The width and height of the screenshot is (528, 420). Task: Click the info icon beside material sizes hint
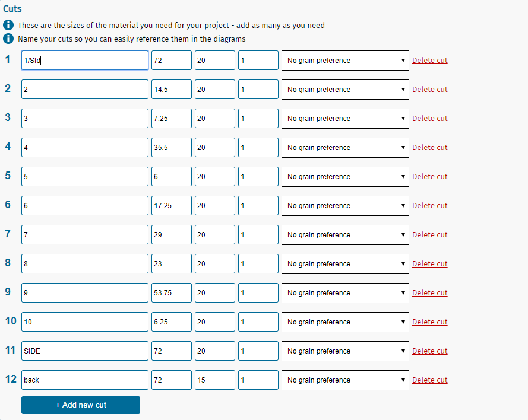(x=8, y=26)
